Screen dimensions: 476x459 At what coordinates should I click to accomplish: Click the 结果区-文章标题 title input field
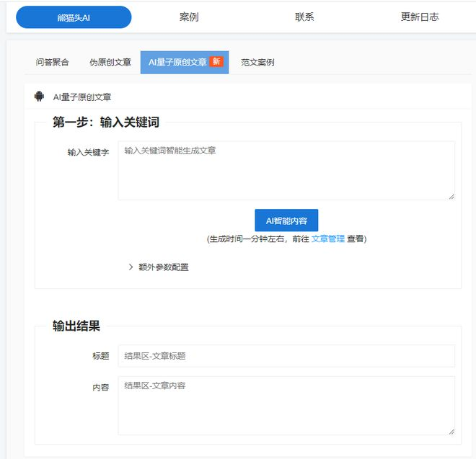pos(286,356)
